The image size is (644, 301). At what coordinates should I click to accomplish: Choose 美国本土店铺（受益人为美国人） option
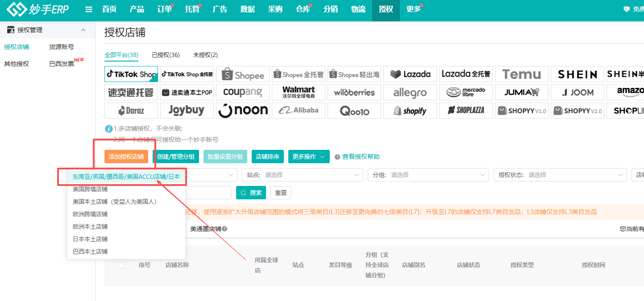click(x=126, y=202)
